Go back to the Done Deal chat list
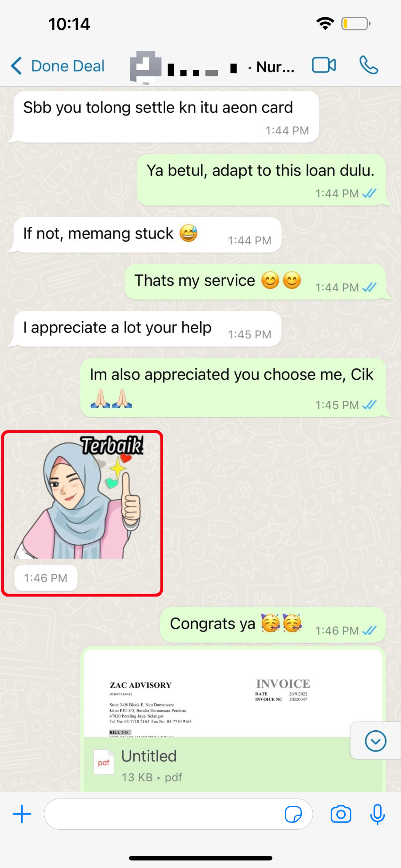Viewport: 401px width, 868px height. (x=58, y=66)
